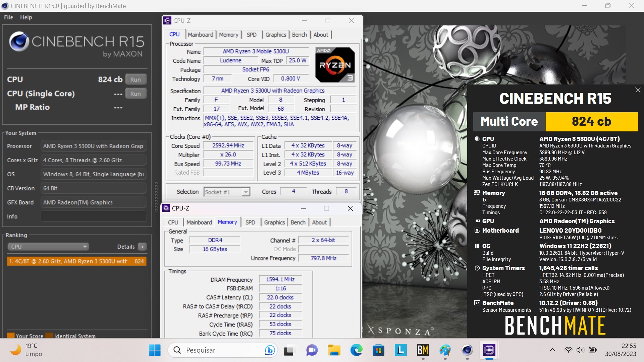Click the Cinebench title bar icon
The image size is (644, 362).
pos(5,6)
